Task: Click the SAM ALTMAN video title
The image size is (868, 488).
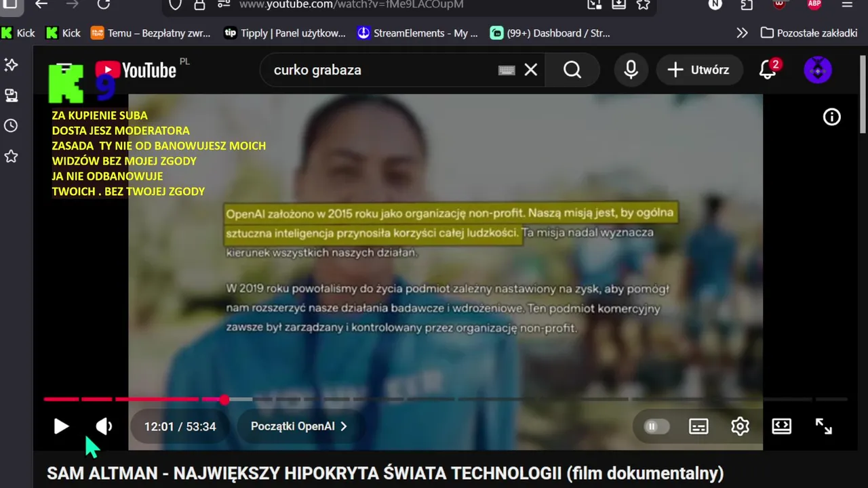Action: tap(385, 473)
